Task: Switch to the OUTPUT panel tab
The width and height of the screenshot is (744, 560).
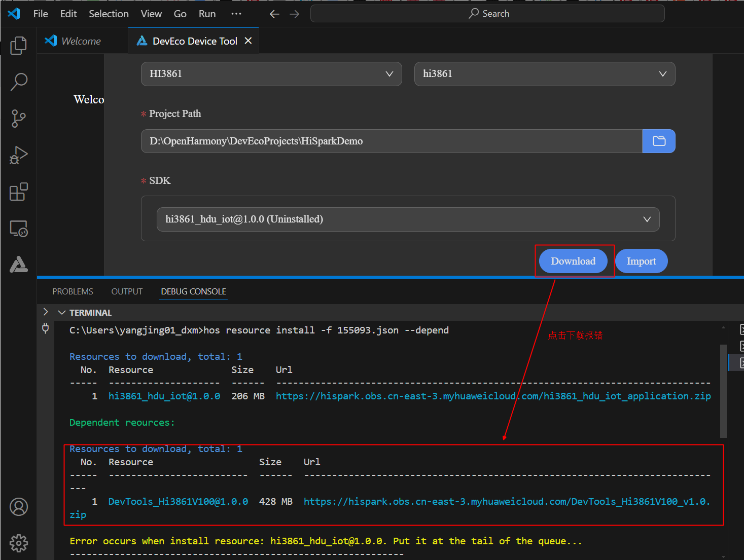Action: click(127, 291)
